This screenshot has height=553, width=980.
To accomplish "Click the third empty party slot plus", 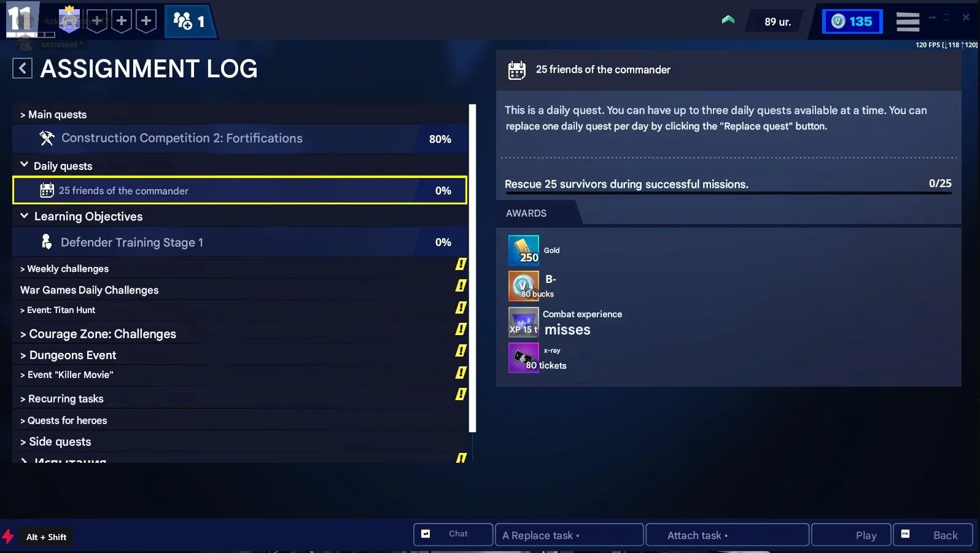I will point(146,21).
